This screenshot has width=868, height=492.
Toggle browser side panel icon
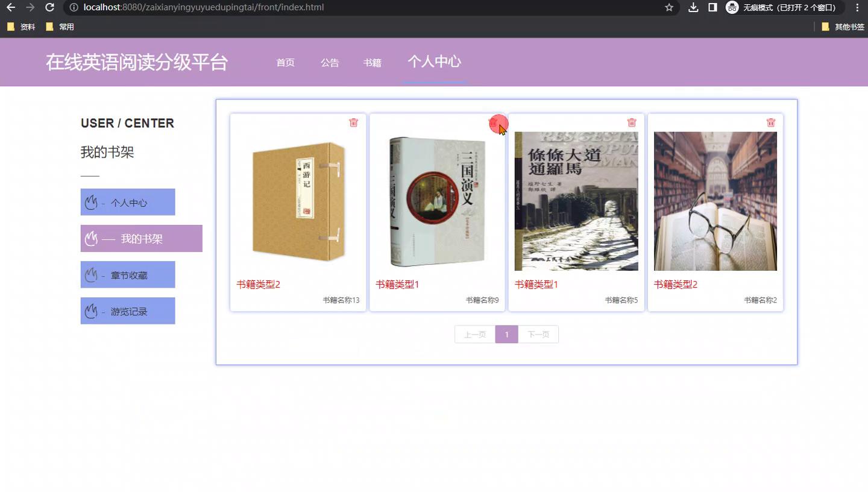click(x=712, y=7)
